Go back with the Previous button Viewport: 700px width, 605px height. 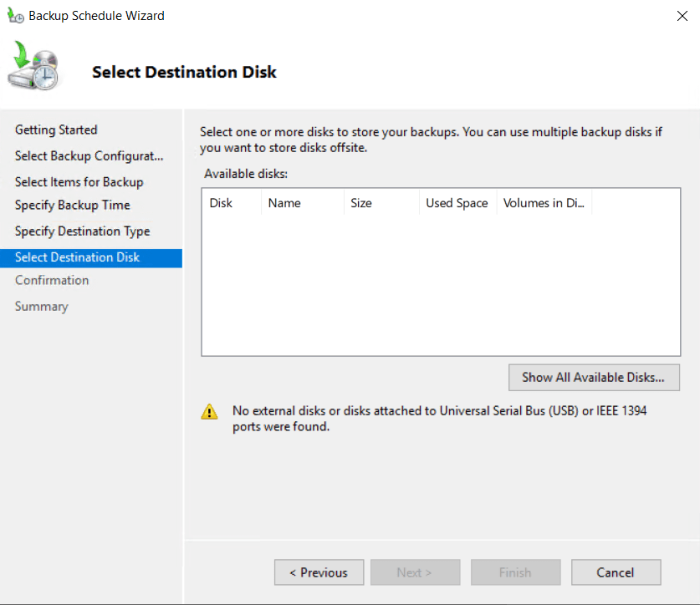click(319, 572)
